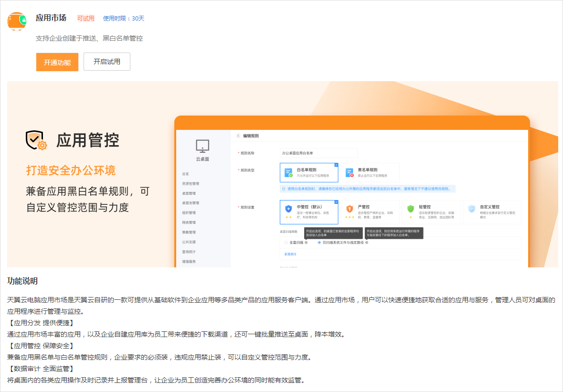Screen dimensions: 563x392
Task: Click the 开通功能 button
Action: 57,62
